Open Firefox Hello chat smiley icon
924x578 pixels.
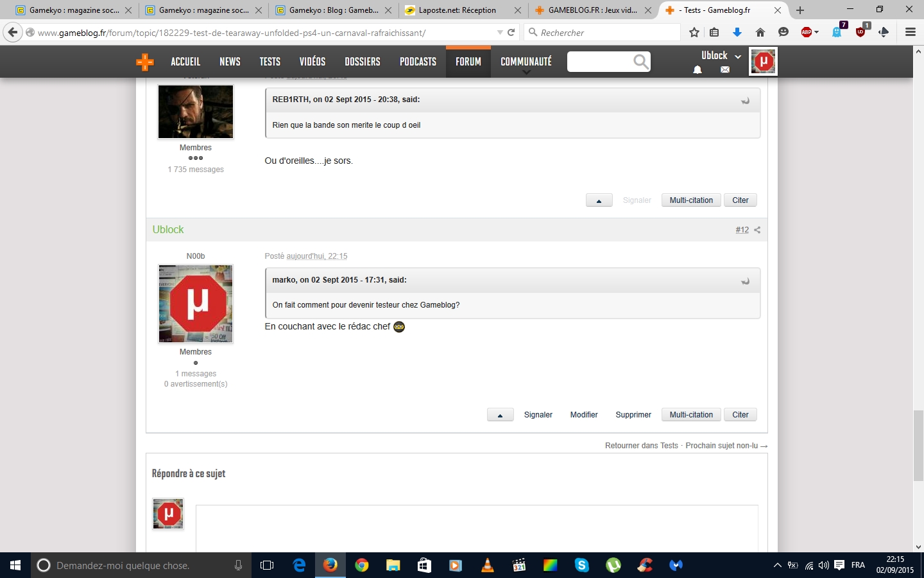click(x=783, y=32)
